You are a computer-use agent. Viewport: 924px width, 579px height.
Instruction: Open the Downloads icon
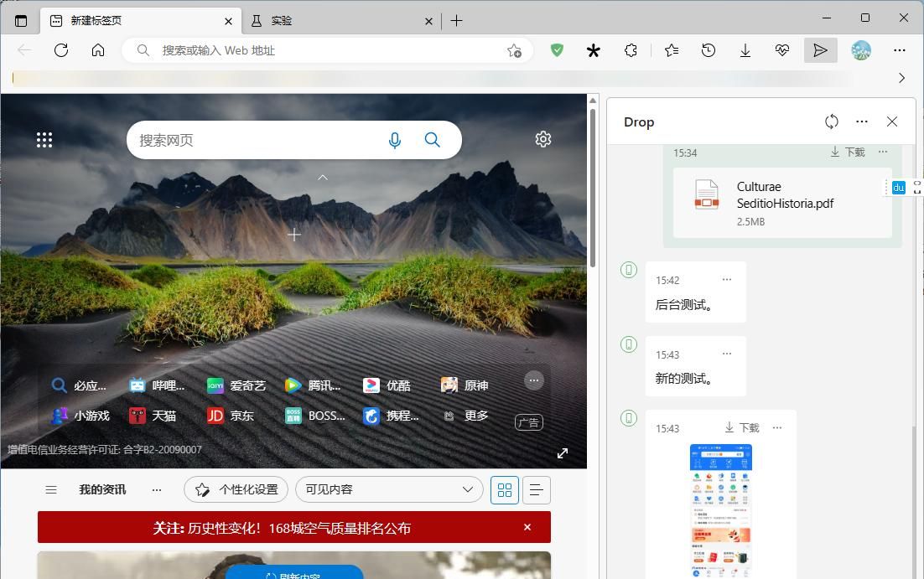coord(745,50)
